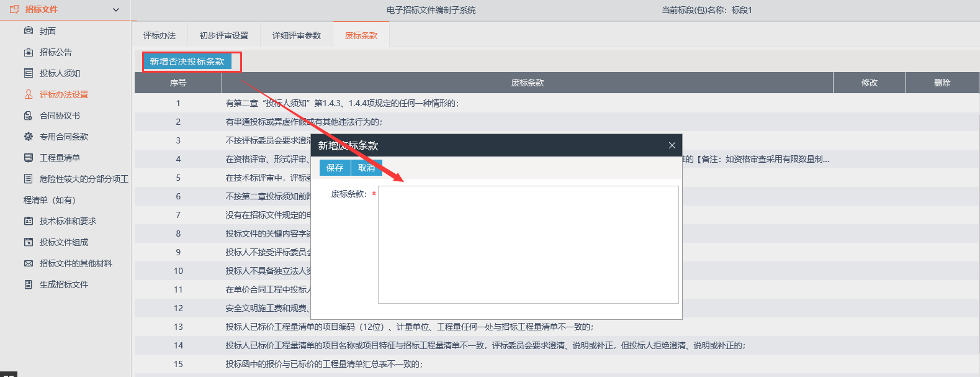Close the 新增废标条款 dialog
The image size is (980, 377).
672,145
